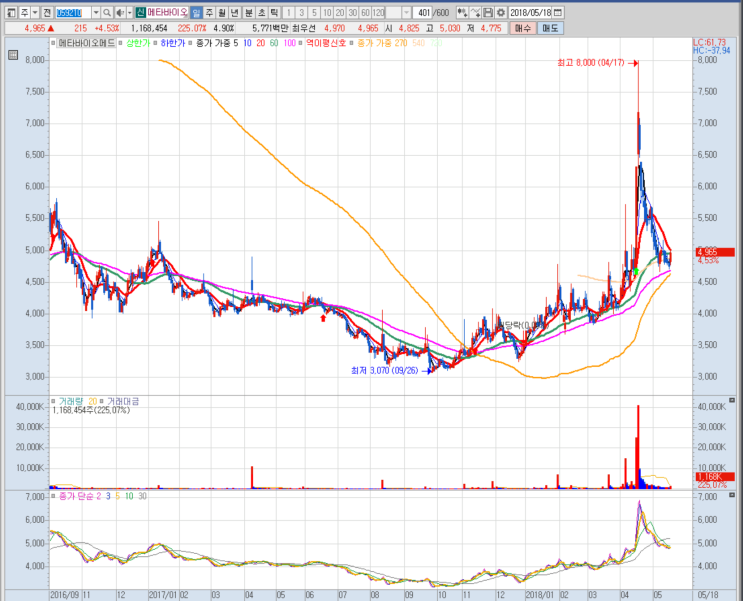Click the LC:61.73 label
Viewport: 743px width, 601px height.
(x=709, y=43)
